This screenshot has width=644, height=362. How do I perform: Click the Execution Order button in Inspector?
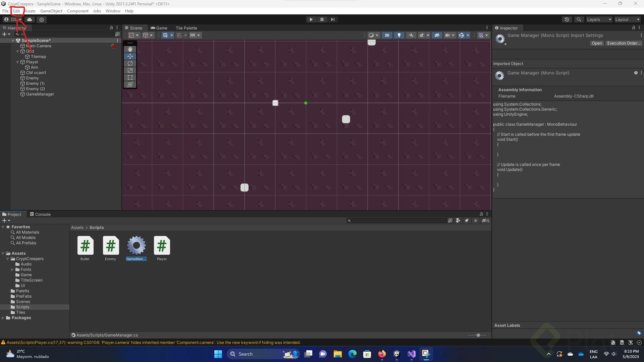(x=623, y=43)
